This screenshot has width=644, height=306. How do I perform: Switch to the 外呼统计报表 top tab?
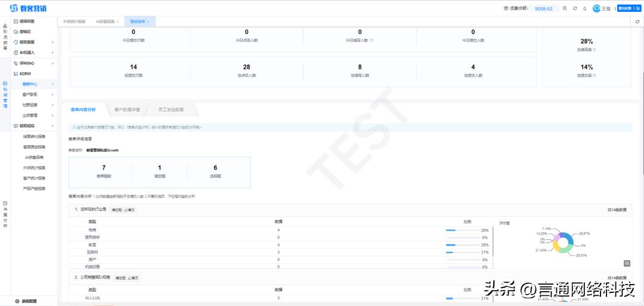click(x=74, y=21)
